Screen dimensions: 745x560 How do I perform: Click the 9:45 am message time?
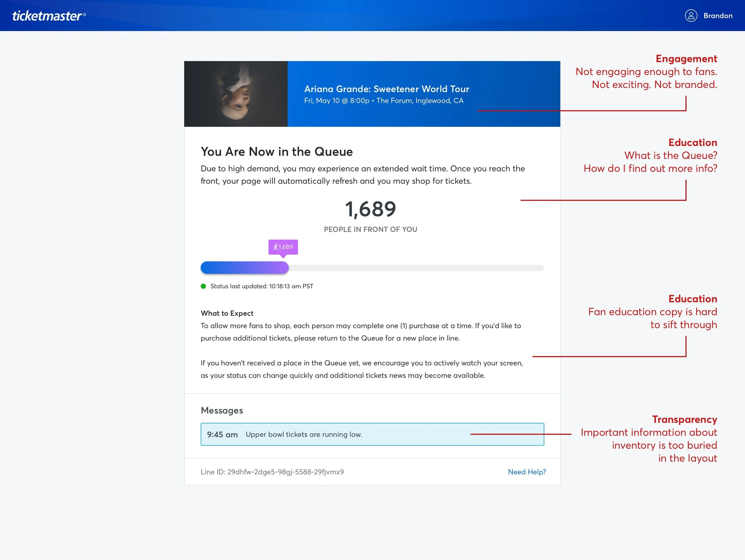pos(222,435)
